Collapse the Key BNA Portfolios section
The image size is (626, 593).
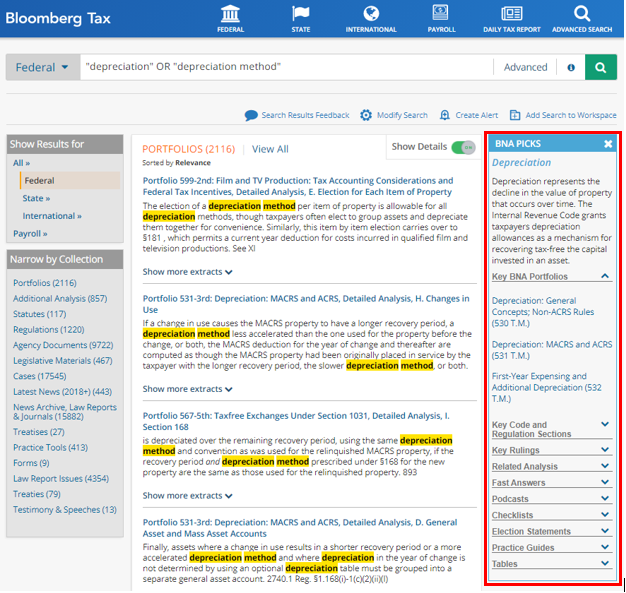605,275
